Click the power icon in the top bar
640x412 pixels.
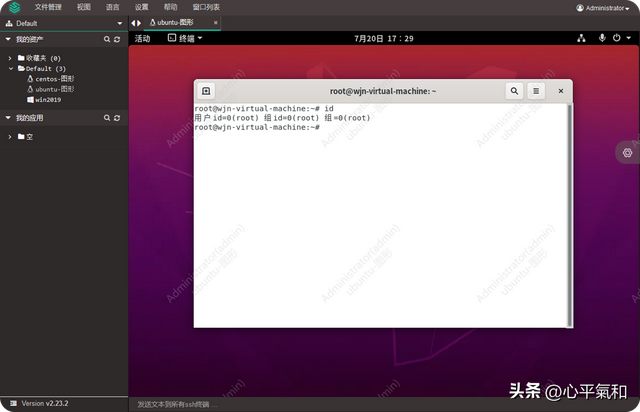click(x=617, y=38)
